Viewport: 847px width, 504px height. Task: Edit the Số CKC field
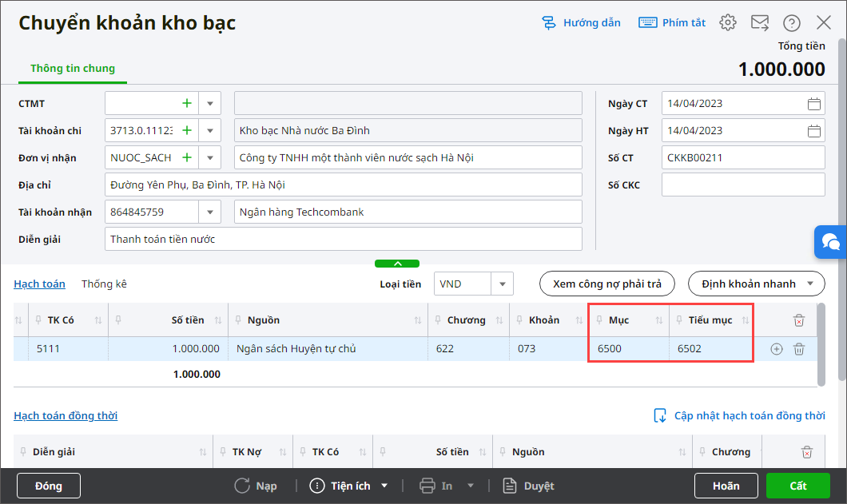(x=743, y=185)
